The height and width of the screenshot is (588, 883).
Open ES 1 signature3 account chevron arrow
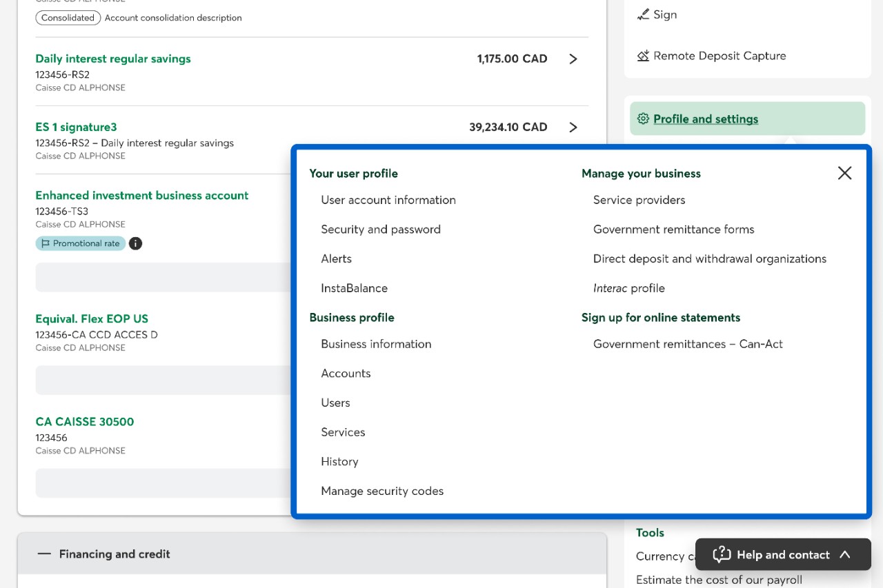click(573, 128)
